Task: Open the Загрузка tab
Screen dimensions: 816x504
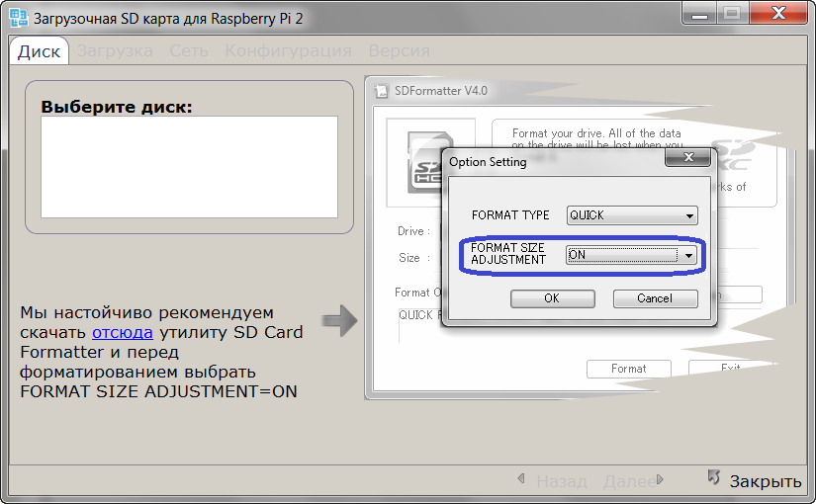Action: (x=115, y=51)
